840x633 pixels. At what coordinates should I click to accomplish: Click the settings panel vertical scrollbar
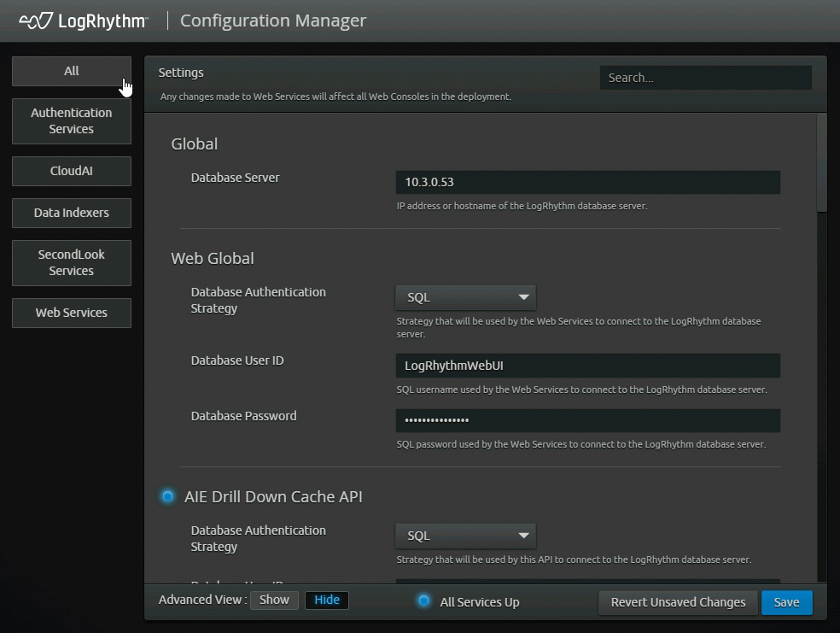coord(821,162)
